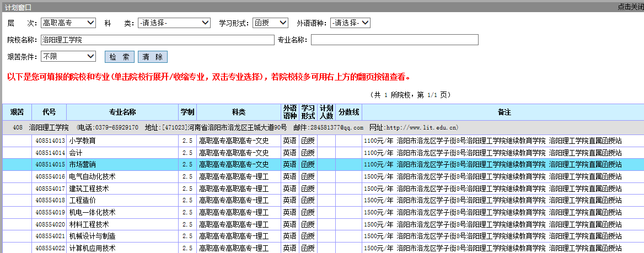
Task: Click the 清除 clear button
Action: click(x=152, y=57)
